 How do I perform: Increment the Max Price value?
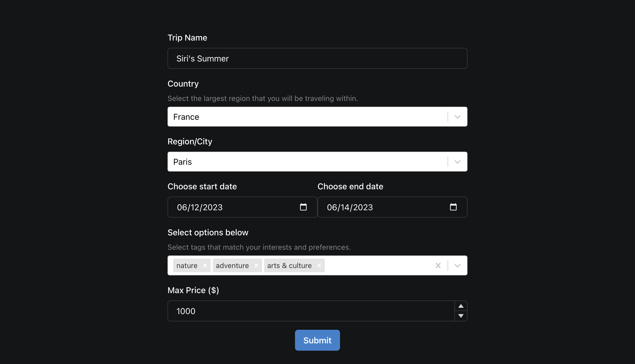(460, 306)
